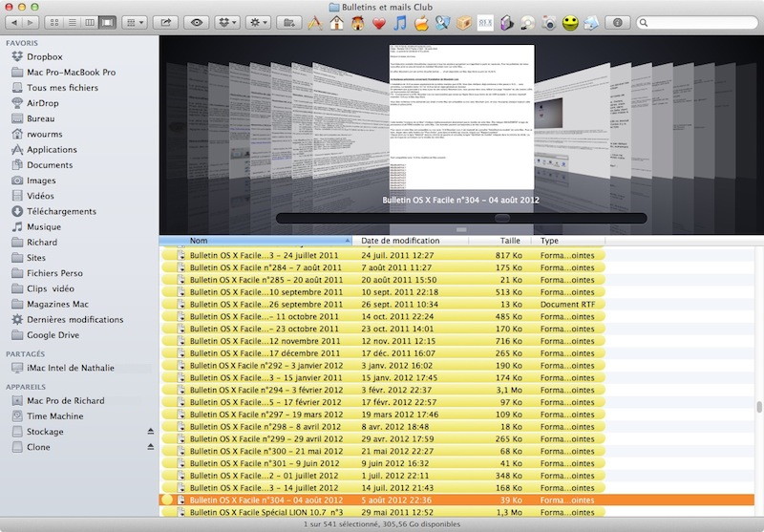The height and width of the screenshot is (532, 764).
Task: Open the Dropbox toolbar dropdown
Action: click(227, 22)
